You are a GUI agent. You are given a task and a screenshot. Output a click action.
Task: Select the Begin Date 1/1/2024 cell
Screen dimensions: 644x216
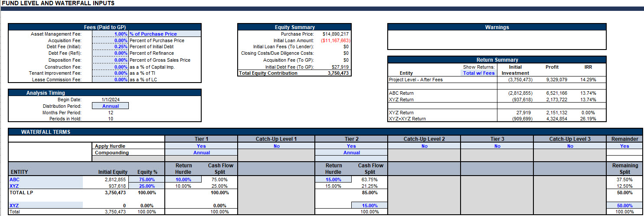point(111,100)
